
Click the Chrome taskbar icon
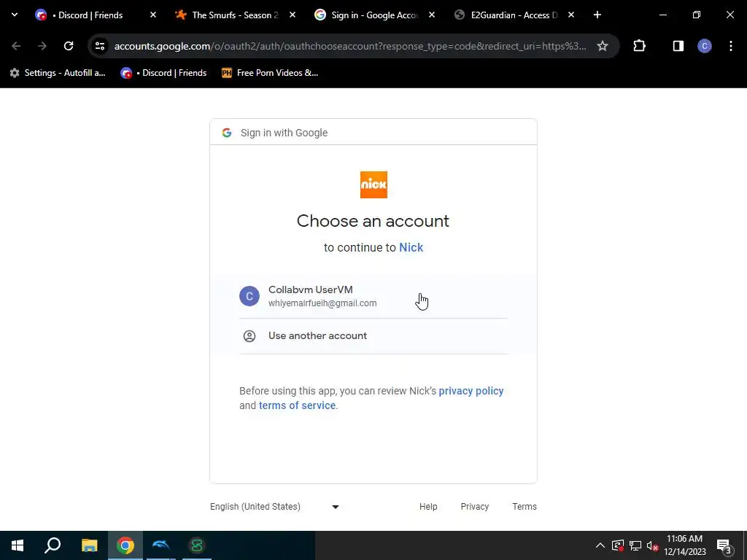[125, 545]
